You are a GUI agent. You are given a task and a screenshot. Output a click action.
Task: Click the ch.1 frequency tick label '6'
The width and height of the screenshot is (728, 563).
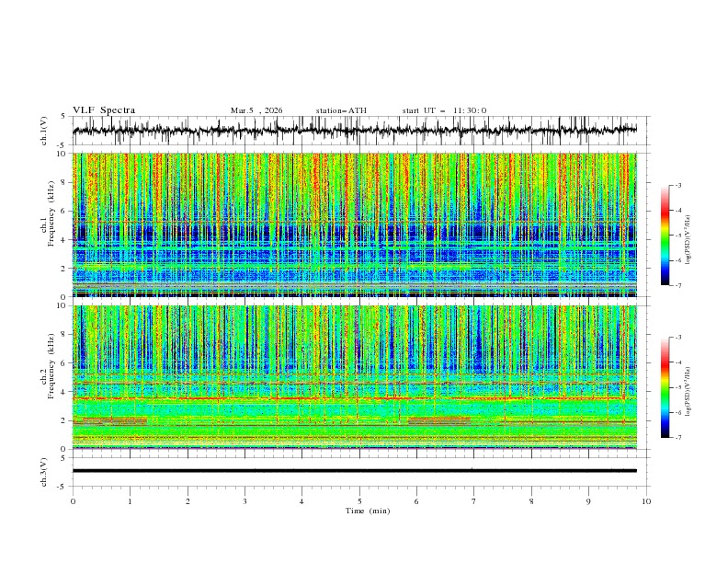(x=65, y=211)
